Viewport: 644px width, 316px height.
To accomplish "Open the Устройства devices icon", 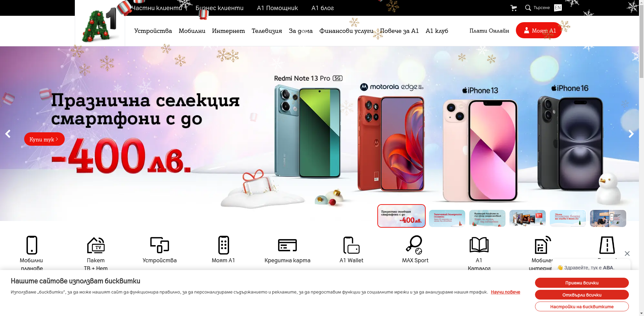I will (160, 245).
